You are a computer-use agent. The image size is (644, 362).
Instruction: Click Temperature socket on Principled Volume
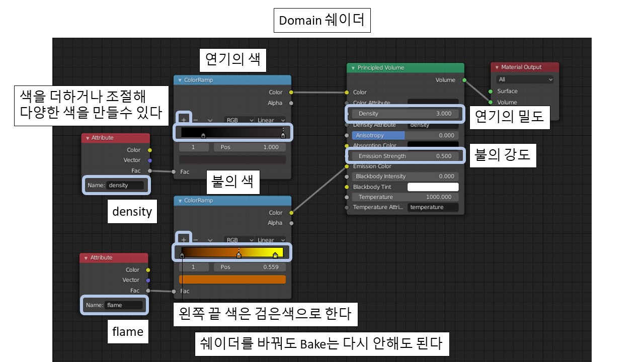[347, 197]
